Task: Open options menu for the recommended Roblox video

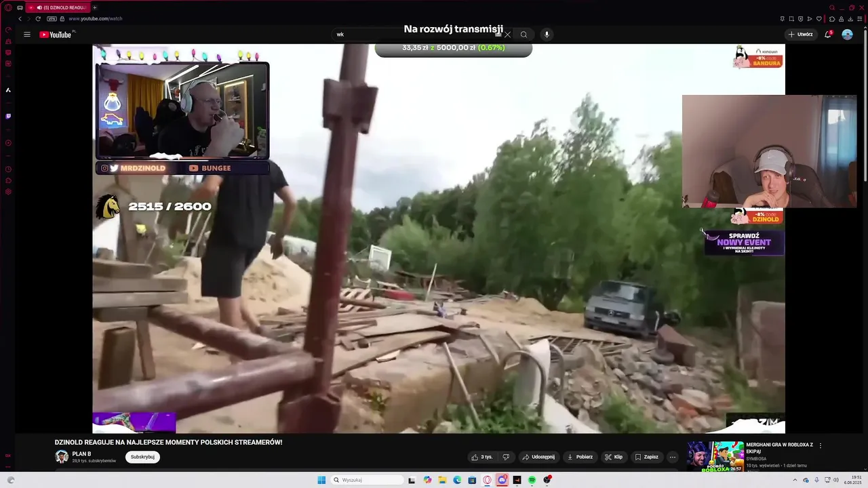Action: [x=821, y=445]
